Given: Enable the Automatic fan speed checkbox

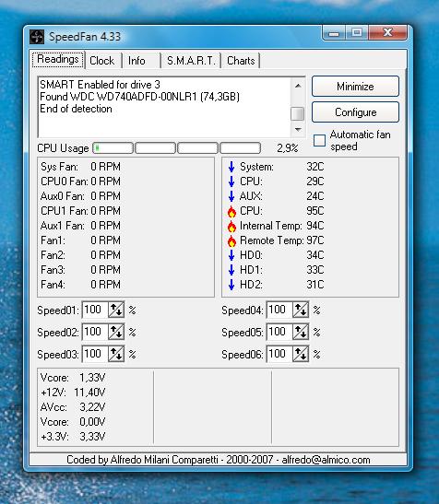Looking at the screenshot, I should point(319,140).
